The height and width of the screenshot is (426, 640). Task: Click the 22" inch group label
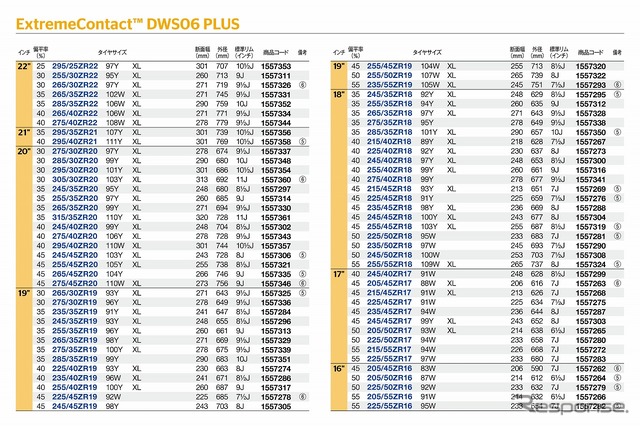(x=24, y=66)
